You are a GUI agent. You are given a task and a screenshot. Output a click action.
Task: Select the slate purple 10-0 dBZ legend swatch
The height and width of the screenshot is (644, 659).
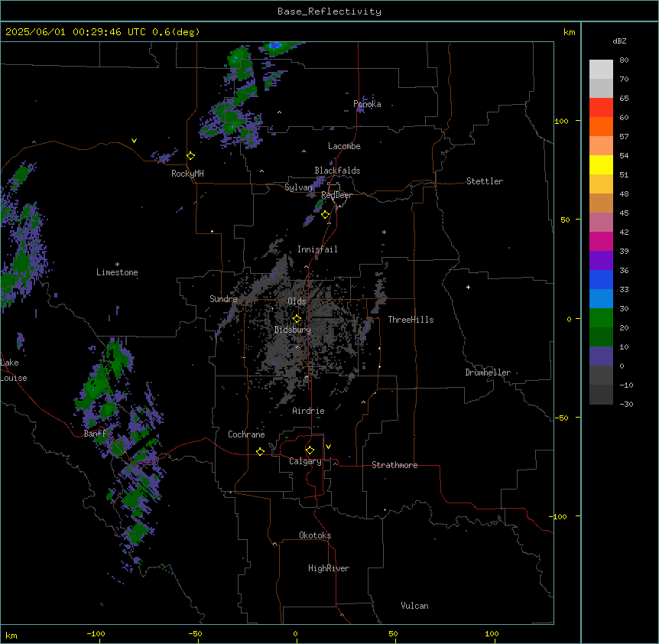click(601, 356)
